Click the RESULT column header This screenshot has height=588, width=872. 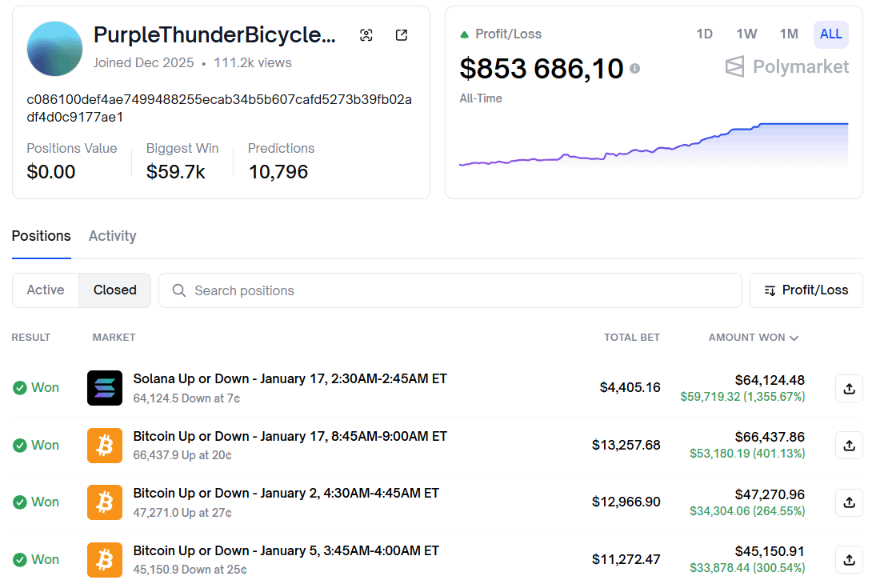pyautogui.click(x=31, y=337)
